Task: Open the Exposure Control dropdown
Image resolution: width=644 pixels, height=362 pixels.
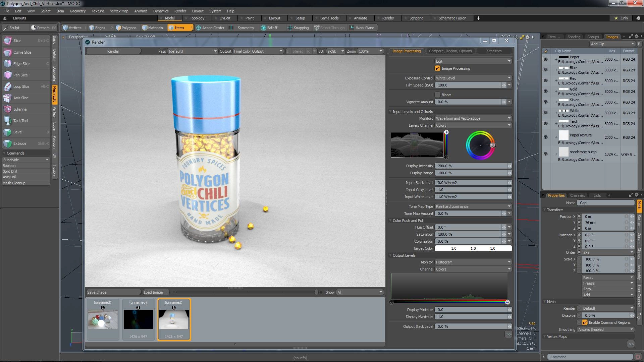Action: 473,78
